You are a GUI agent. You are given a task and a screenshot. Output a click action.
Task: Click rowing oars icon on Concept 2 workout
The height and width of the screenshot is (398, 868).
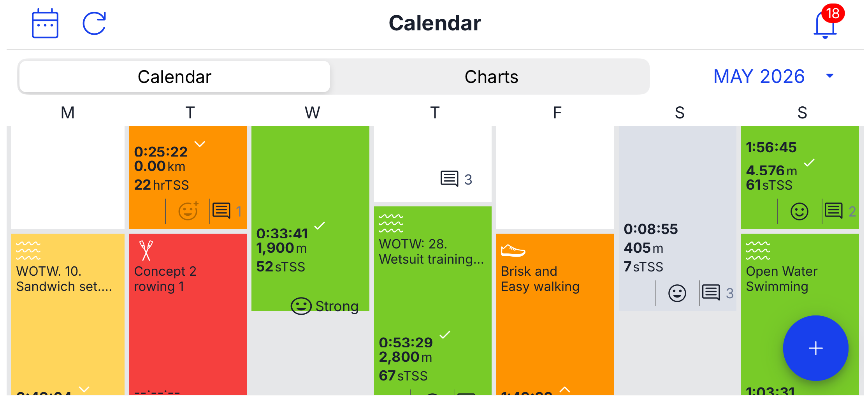(x=146, y=250)
